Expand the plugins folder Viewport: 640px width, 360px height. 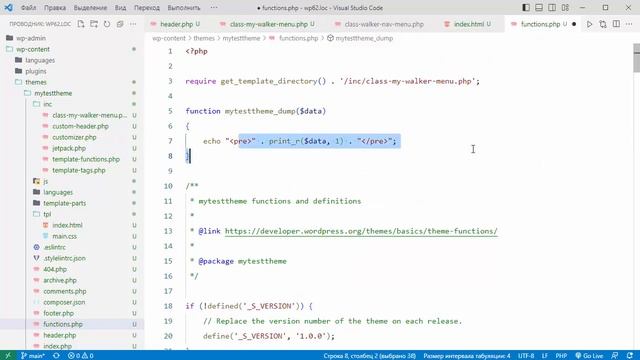[x=36, y=71]
